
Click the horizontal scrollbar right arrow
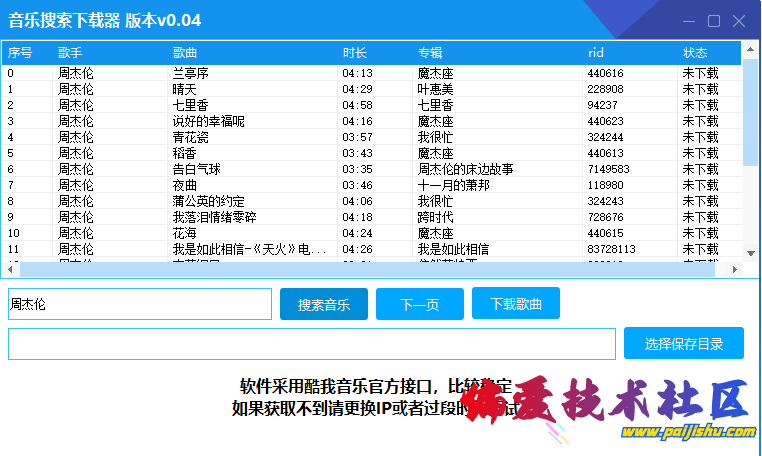click(735, 270)
